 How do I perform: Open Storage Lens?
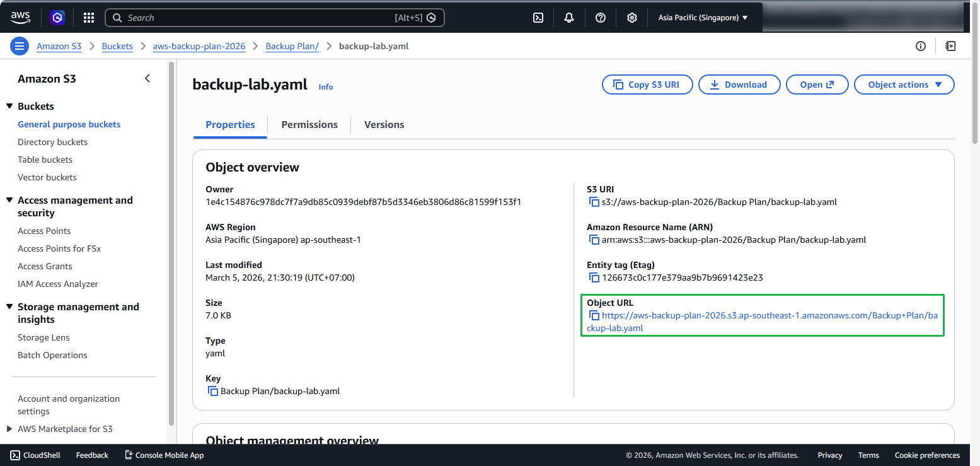point(44,338)
